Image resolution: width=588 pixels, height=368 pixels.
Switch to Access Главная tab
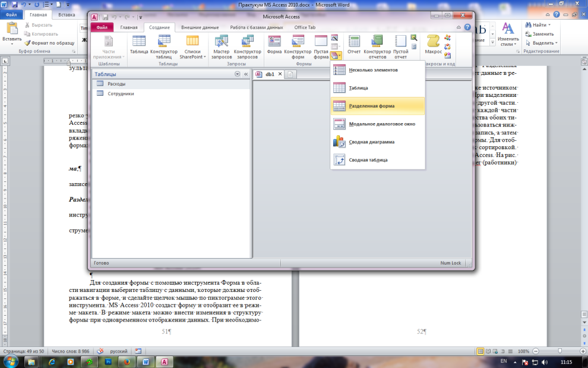pos(129,27)
